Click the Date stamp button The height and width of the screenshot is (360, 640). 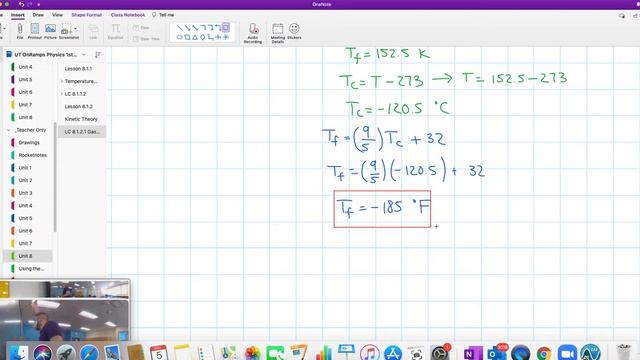[x=141, y=28]
